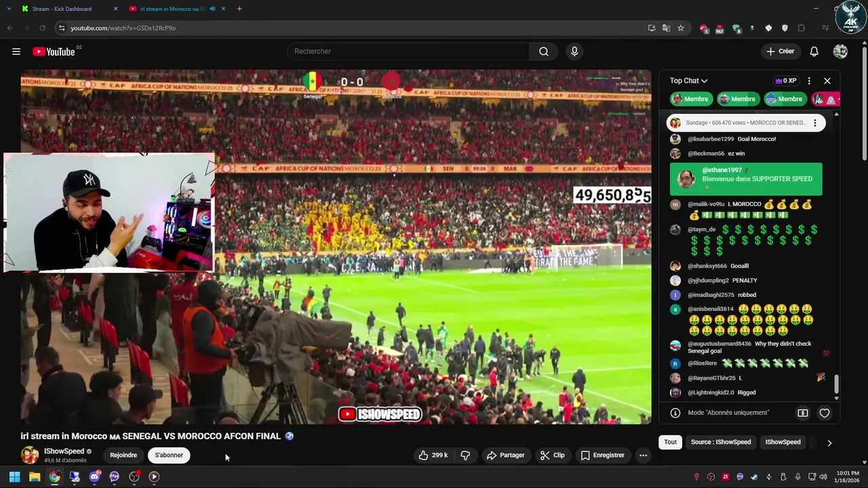Open the media control toolbar icon
Viewport: 868px width, 488px height.
click(825, 28)
